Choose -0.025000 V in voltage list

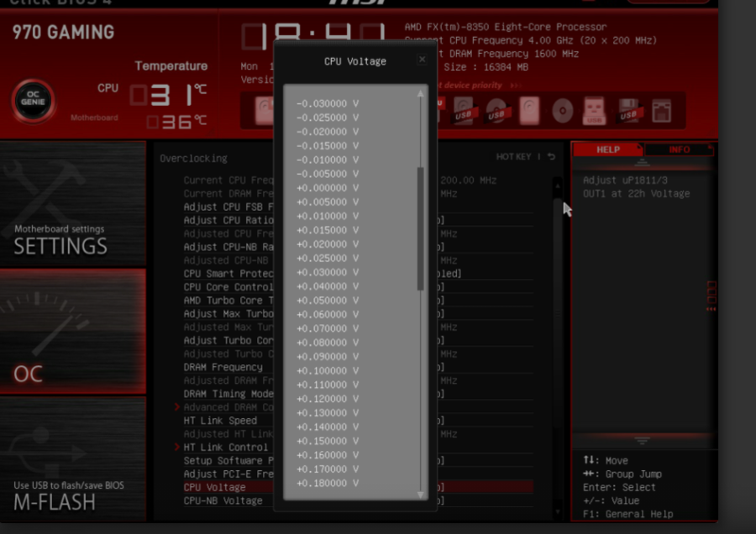[x=328, y=118]
